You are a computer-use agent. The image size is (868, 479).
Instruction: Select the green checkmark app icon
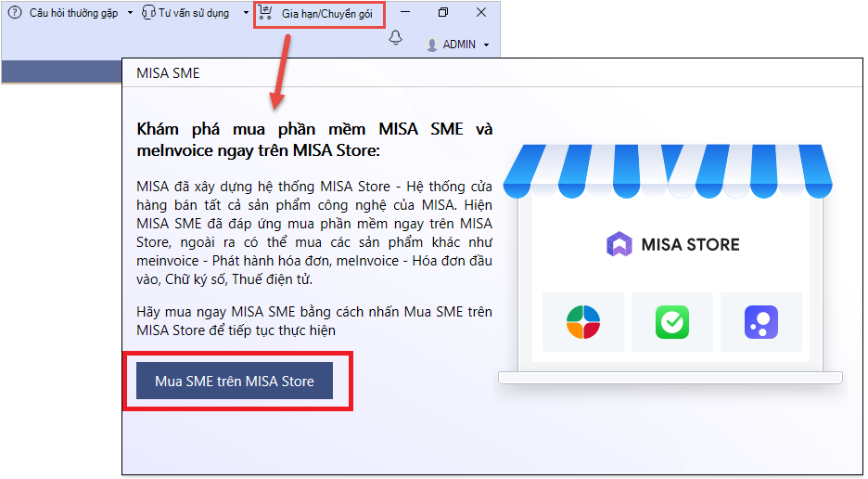click(x=672, y=322)
